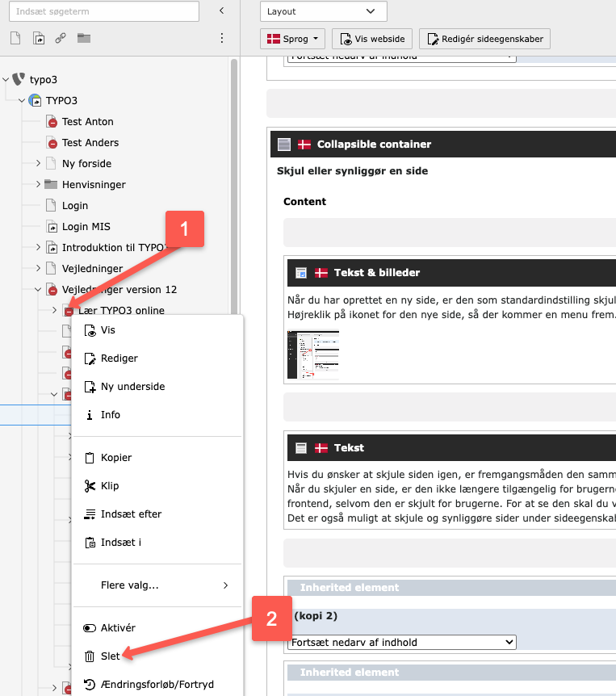The height and width of the screenshot is (696, 616).
Task: Click the Tekst & billeder content type icon
Action: point(301,273)
